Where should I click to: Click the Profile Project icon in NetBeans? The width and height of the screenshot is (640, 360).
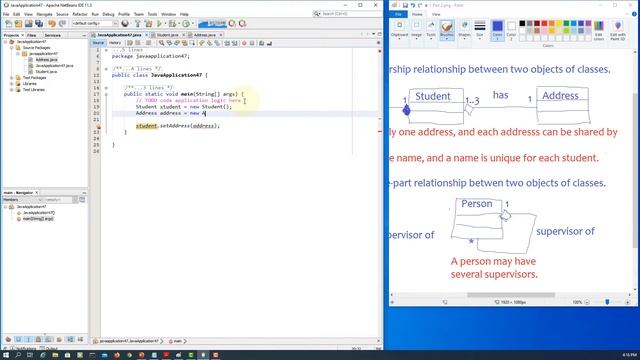click(186, 24)
